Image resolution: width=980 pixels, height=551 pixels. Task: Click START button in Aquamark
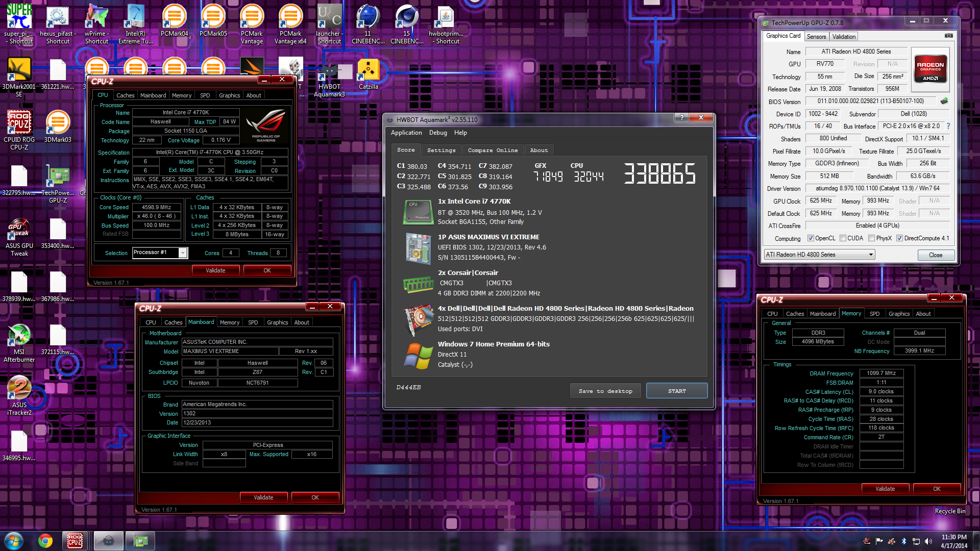pyautogui.click(x=677, y=391)
